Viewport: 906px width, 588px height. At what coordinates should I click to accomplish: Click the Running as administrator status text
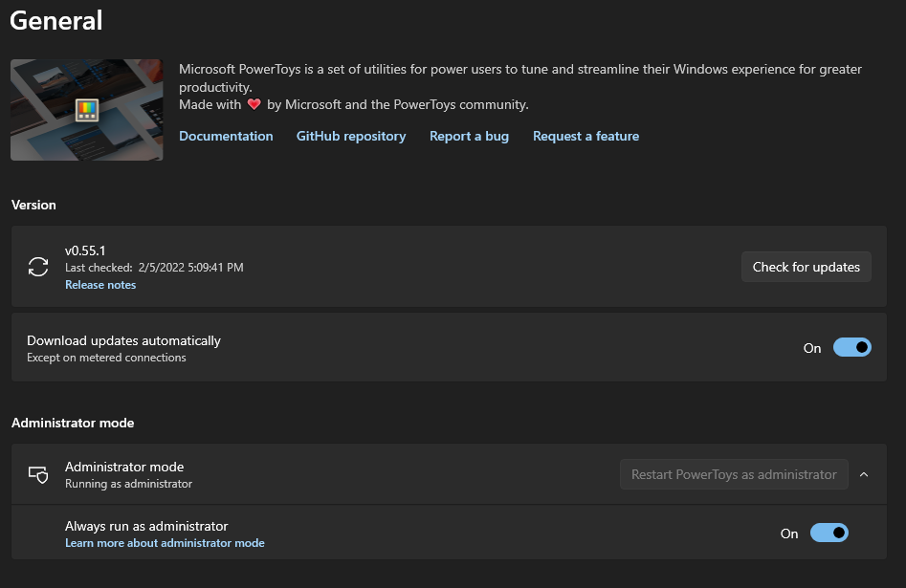[x=128, y=484]
